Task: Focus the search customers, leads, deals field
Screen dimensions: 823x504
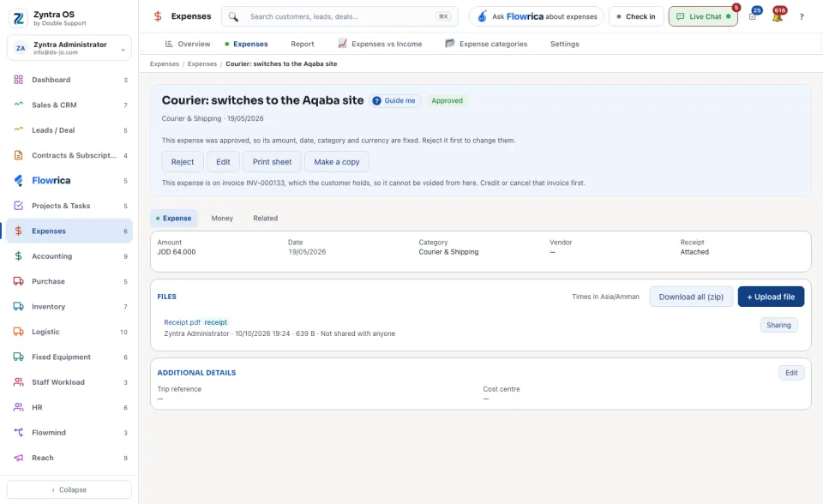Action: (339, 16)
